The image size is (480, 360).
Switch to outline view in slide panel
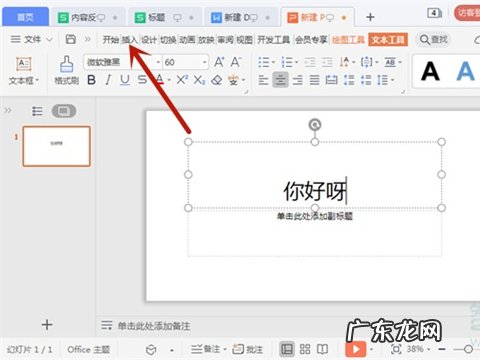coord(37,111)
